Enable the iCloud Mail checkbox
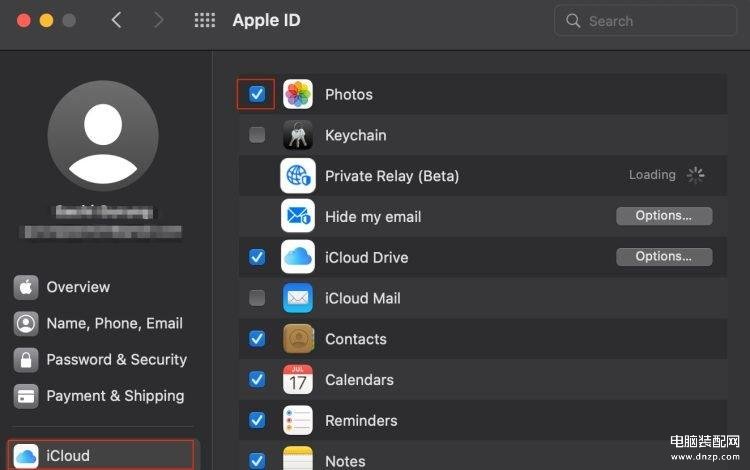The image size is (750, 470). click(x=257, y=298)
